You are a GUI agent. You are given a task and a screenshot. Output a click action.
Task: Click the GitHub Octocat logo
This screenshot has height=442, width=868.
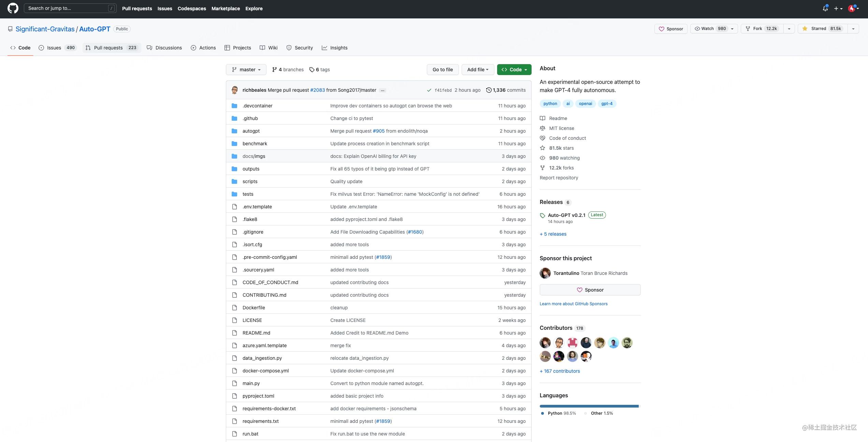13,9
